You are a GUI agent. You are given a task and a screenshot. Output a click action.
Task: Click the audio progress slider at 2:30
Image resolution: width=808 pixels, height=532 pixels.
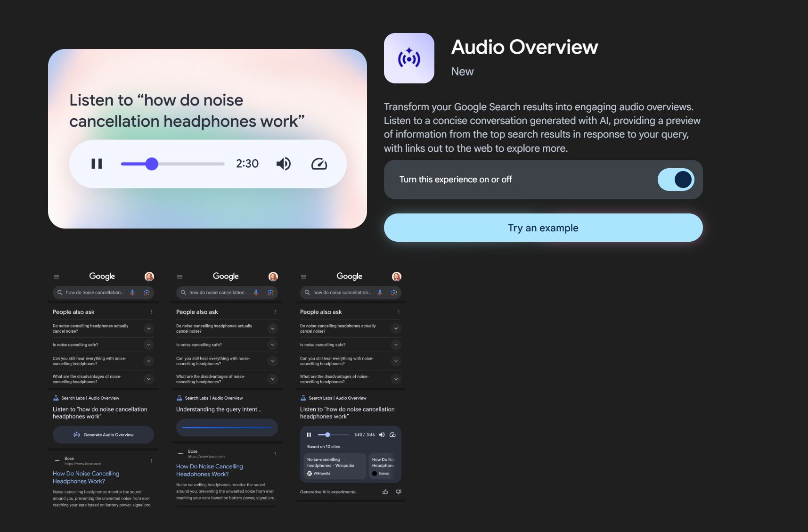[152, 164]
